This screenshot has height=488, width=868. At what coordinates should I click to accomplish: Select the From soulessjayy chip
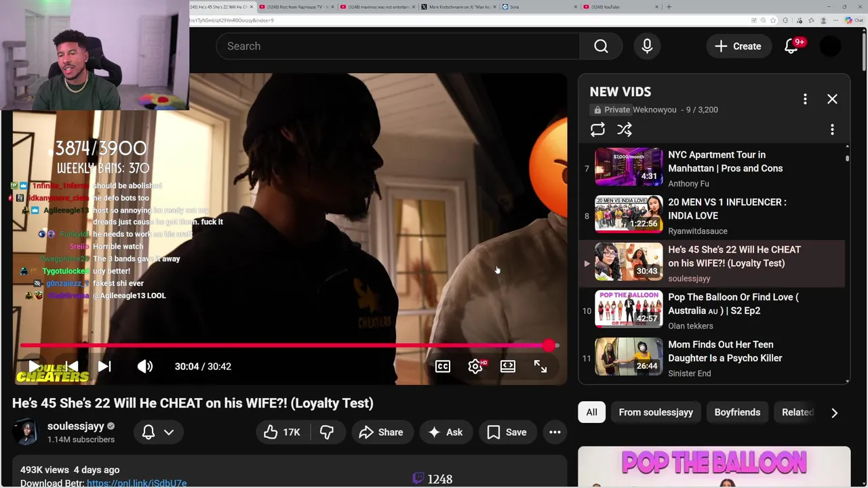tap(656, 412)
